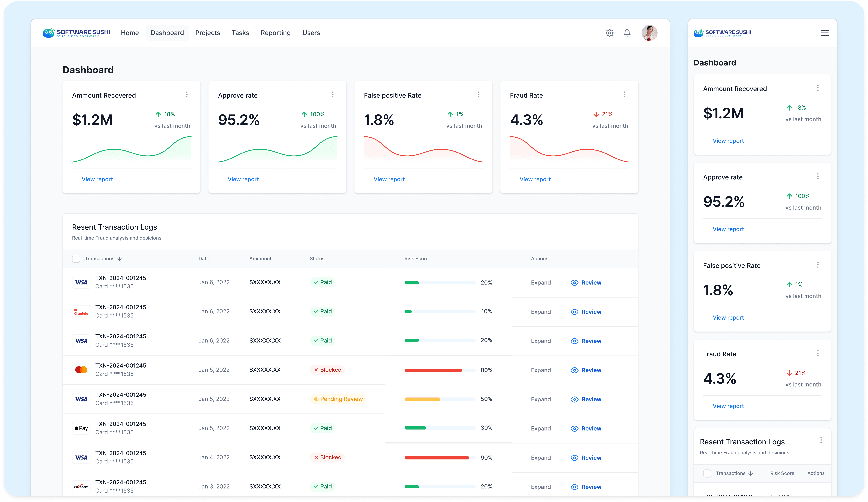Click the Software Sushi logo in desktop header
The width and height of the screenshot is (868, 502).
click(77, 33)
